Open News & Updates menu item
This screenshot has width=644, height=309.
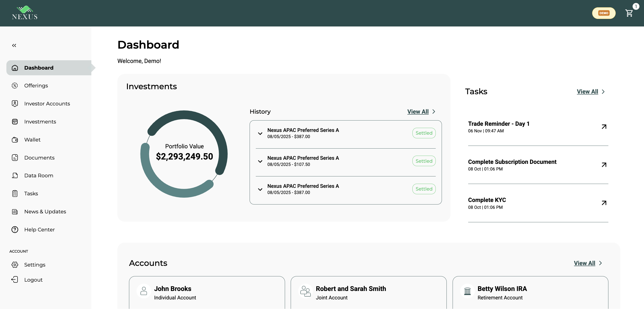pos(45,212)
